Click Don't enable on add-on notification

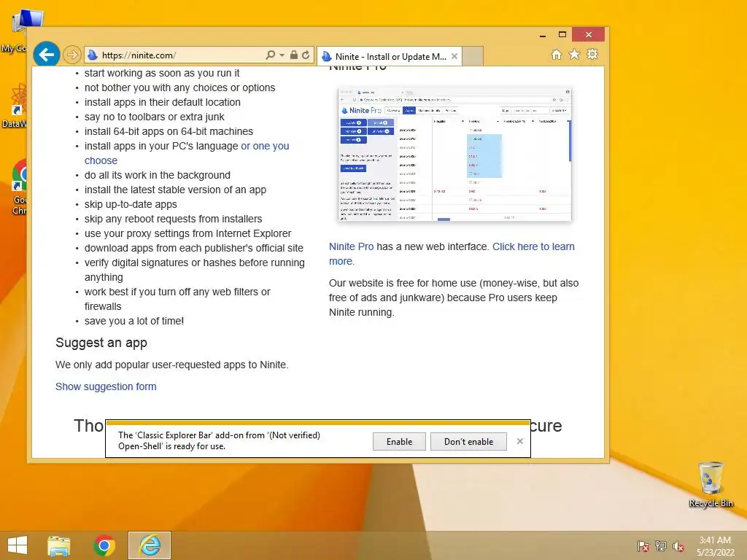click(468, 441)
